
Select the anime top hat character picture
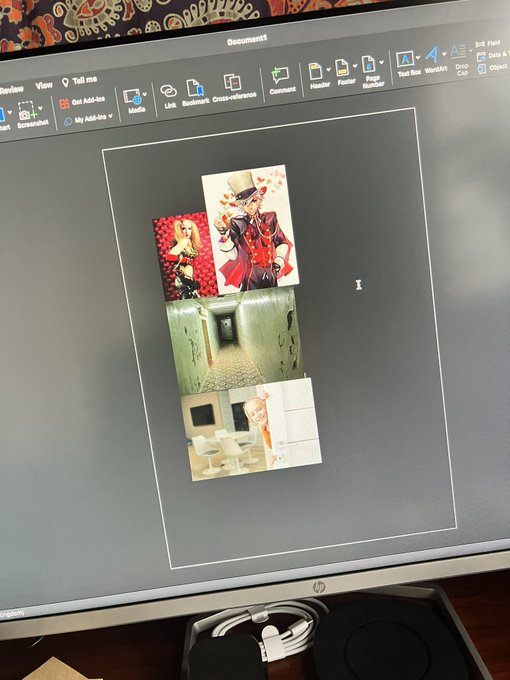[x=250, y=229]
